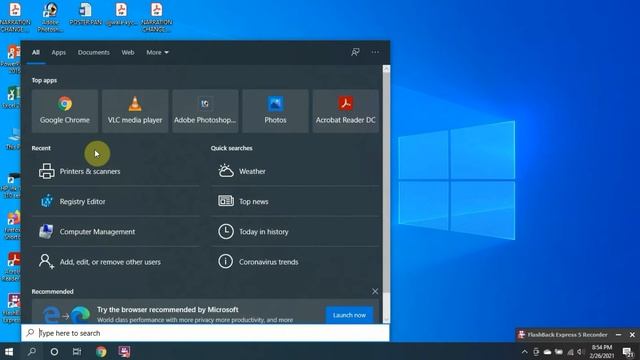Open Computer Management recent item
The image size is (640, 360).
(116, 232)
